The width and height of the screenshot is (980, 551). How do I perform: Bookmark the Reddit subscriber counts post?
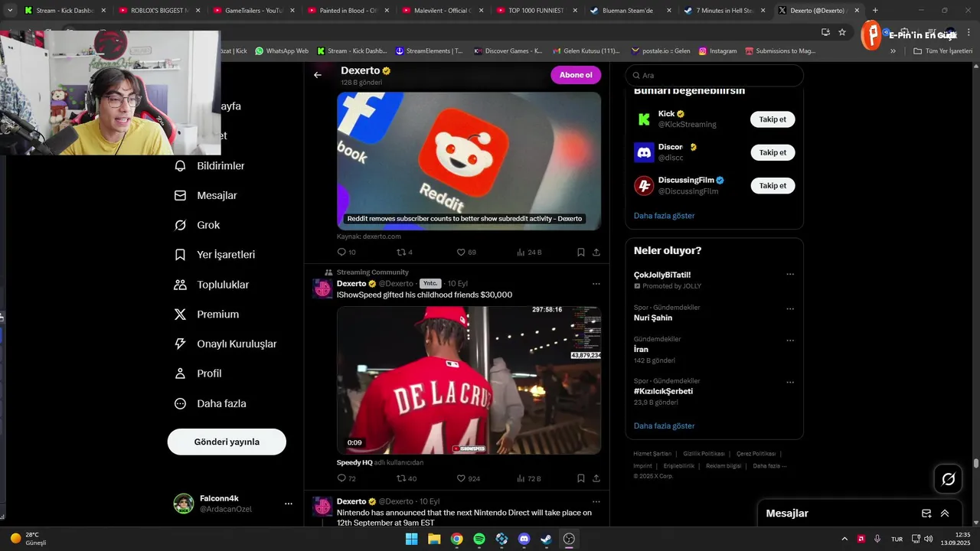[581, 252]
